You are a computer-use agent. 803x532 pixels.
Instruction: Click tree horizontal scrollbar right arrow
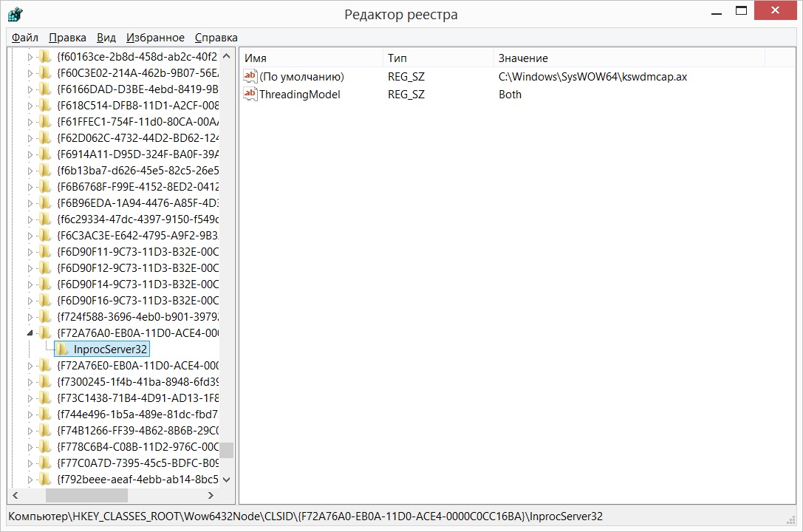(x=211, y=496)
